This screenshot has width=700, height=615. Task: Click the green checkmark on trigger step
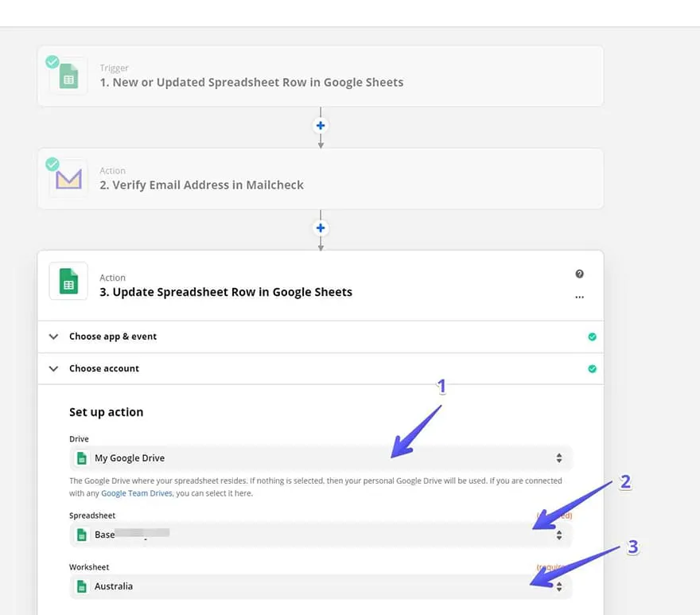pos(52,61)
